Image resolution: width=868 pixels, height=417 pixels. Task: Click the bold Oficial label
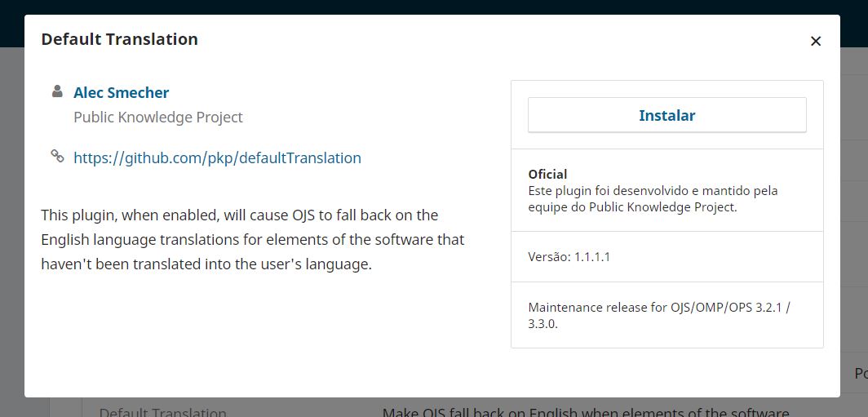tap(547, 175)
